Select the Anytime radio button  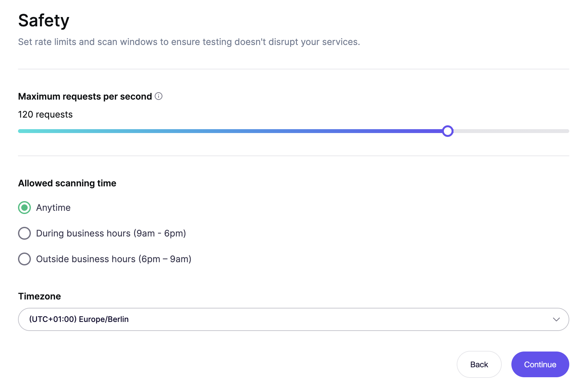coord(24,208)
